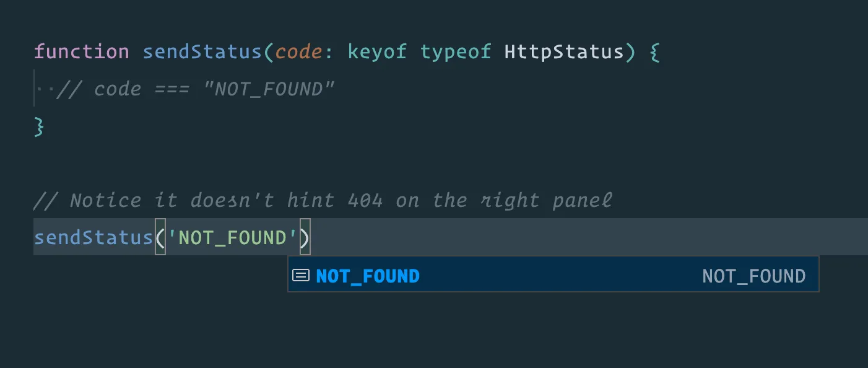Click the HttpStatus identifier

564,51
